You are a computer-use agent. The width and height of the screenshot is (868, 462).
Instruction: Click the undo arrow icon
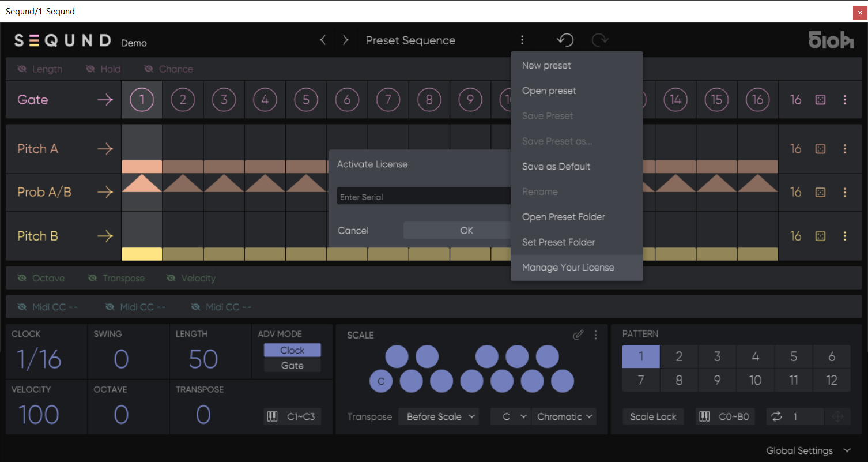click(x=565, y=40)
